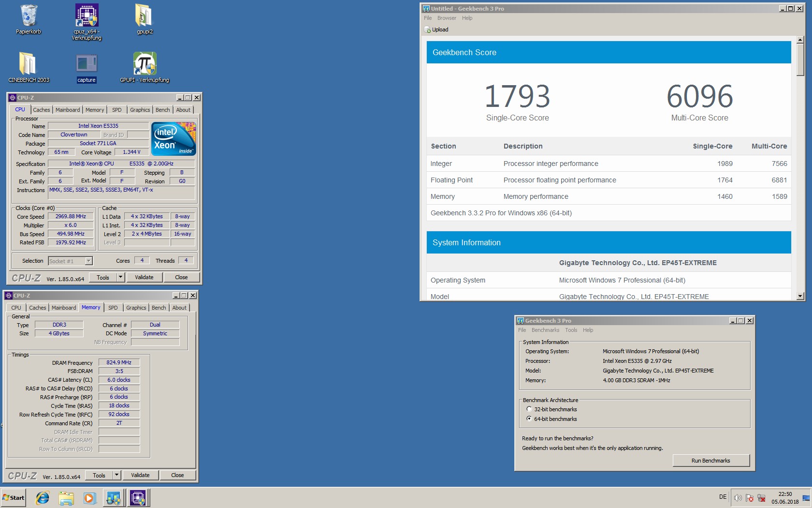Click Close button in upper CPU-Z window

181,277
